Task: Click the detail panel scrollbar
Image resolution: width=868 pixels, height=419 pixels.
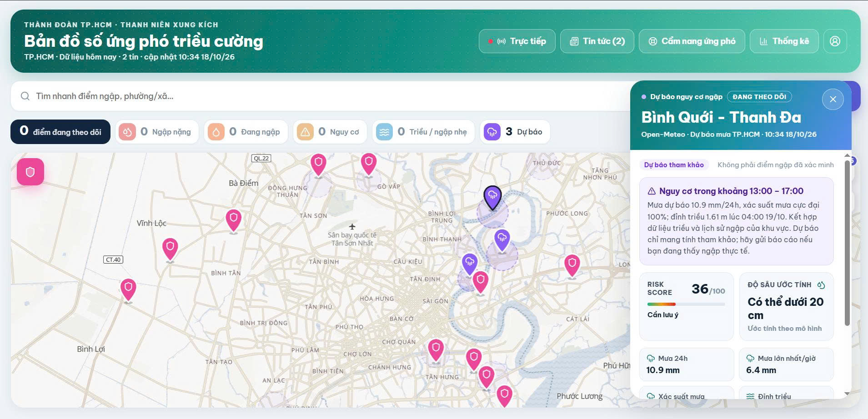Action: 847,243
